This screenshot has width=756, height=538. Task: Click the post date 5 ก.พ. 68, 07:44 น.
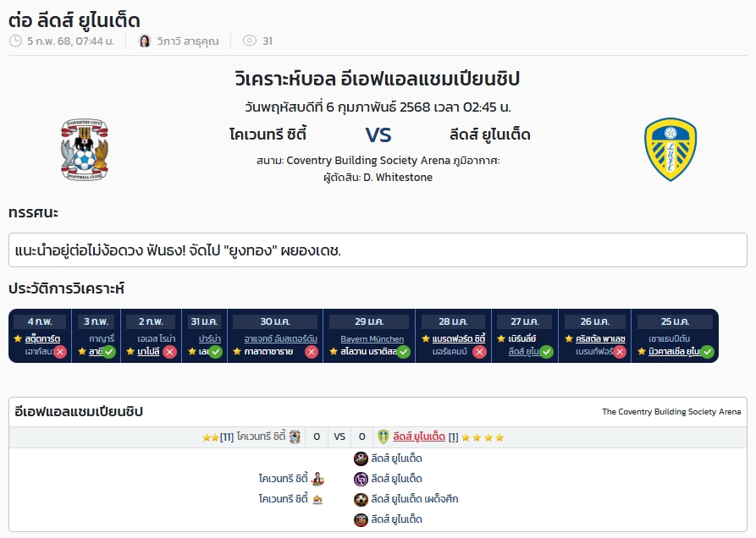(x=71, y=41)
